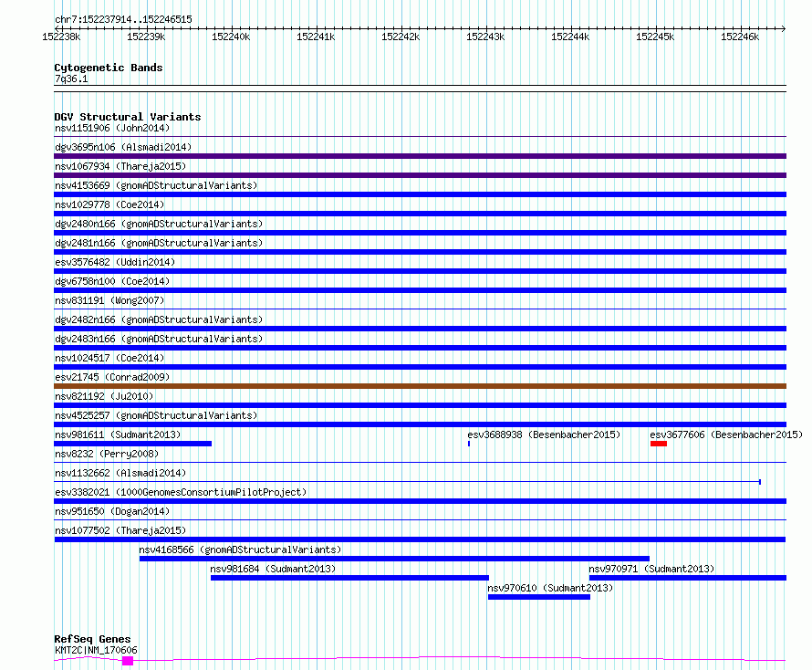Viewport: 812px width, 670px height.
Task: Click the nsv8232 (Perry2008) label
Action: tap(107, 454)
